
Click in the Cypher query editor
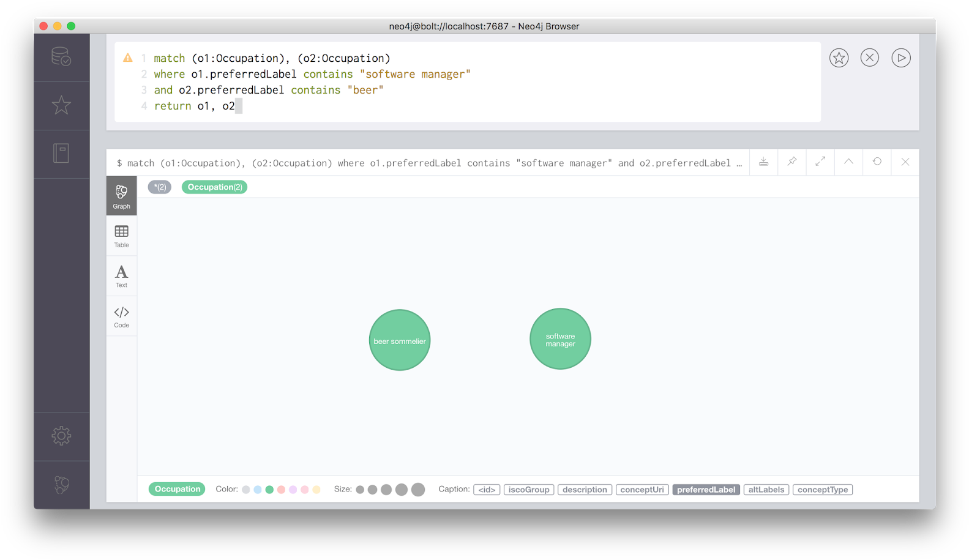[x=468, y=82]
